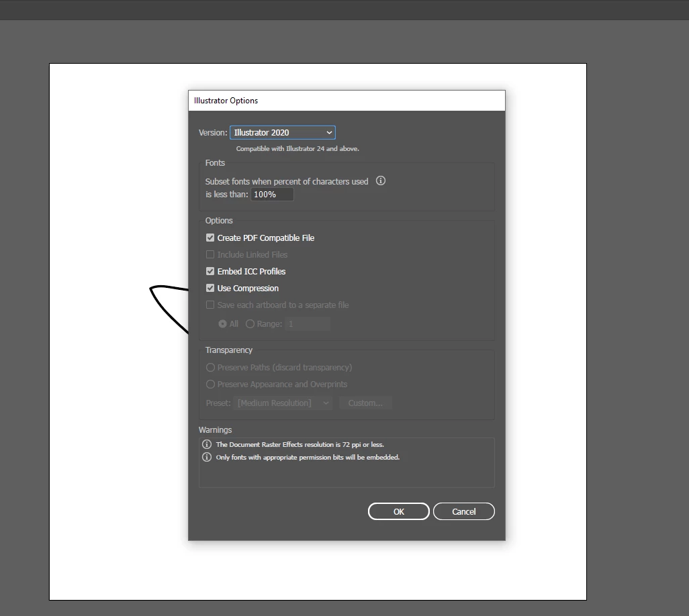Click 'Compatible with Illustrator 24 and above.' text
Image resolution: width=689 pixels, height=616 pixels.
(297, 149)
